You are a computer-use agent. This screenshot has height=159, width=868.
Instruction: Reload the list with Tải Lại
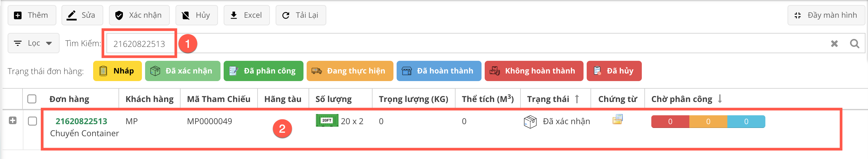pyautogui.click(x=301, y=15)
